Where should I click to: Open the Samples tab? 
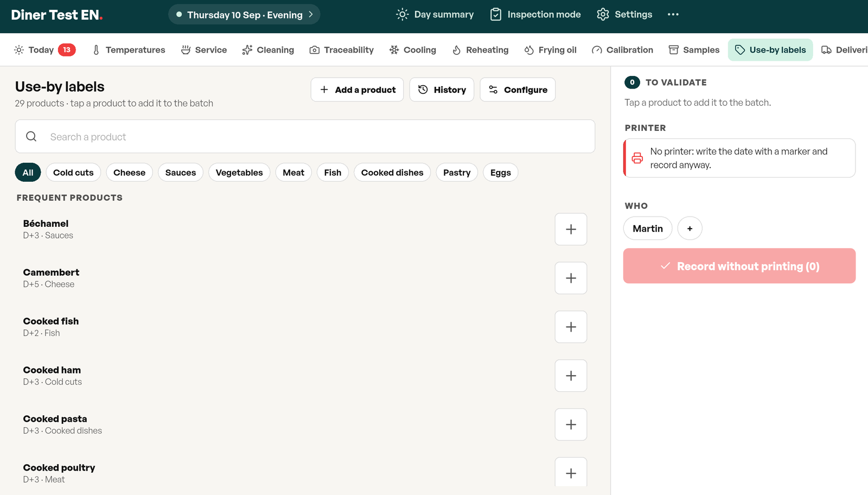pyautogui.click(x=694, y=50)
